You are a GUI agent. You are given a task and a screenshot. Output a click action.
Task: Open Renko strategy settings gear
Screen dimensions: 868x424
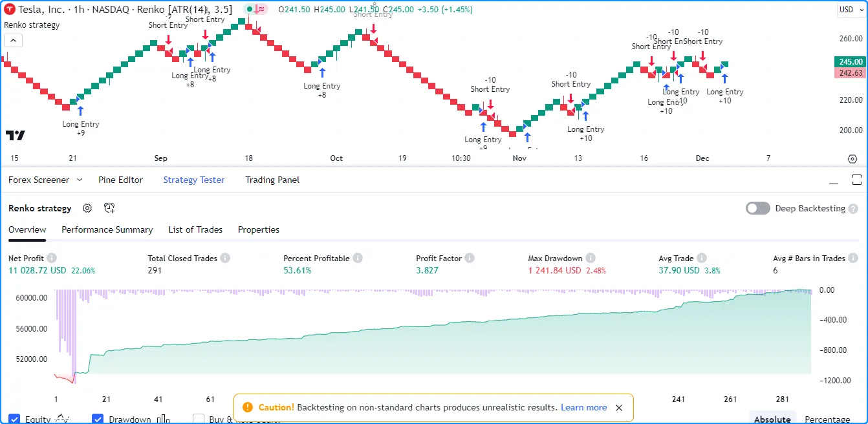click(x=87, y=208)
